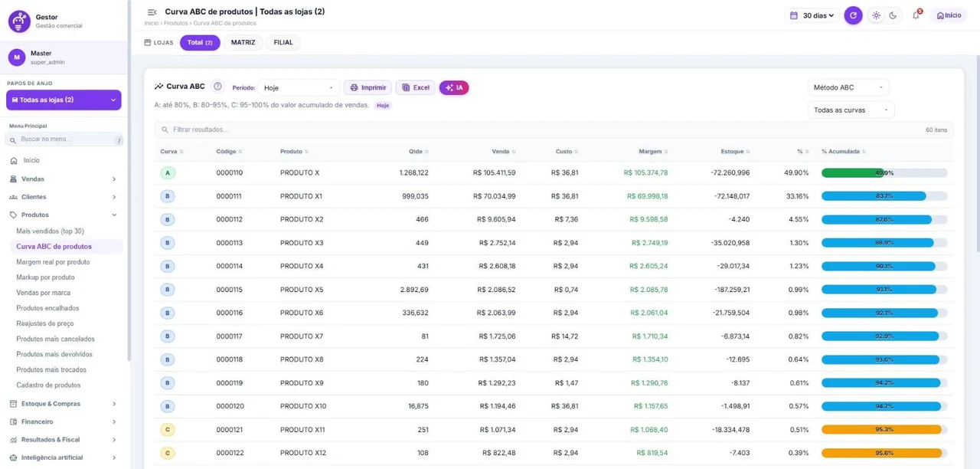Viewport: 980px width, 469px height.
Task: Switch to dark theme moon icon
Action: (893, 15)
